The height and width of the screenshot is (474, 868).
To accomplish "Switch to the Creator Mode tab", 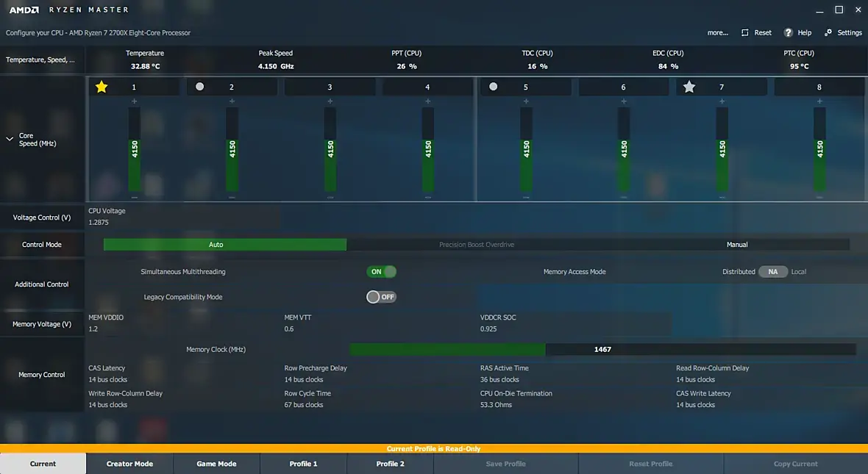I will click(x=129, y=464).
